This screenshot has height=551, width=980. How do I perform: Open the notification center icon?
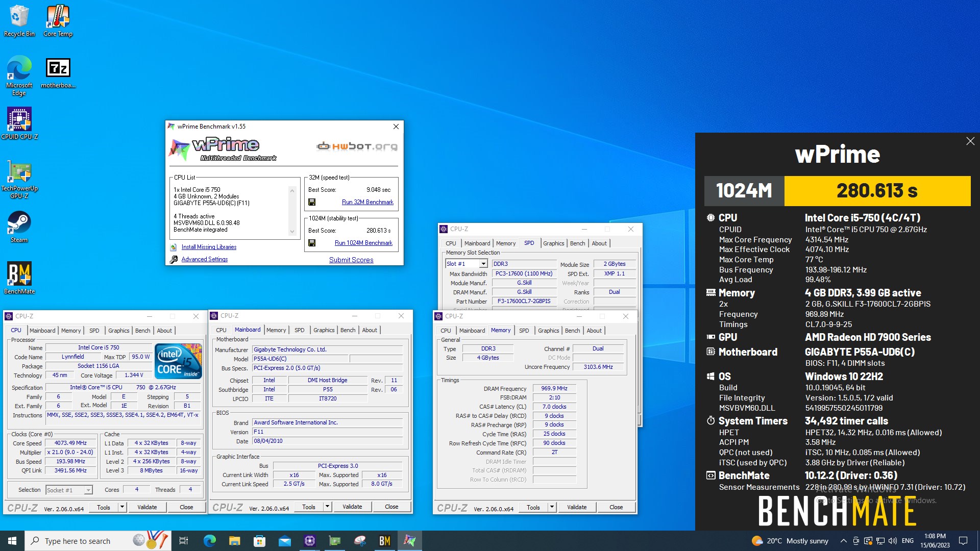pos(963,541)
